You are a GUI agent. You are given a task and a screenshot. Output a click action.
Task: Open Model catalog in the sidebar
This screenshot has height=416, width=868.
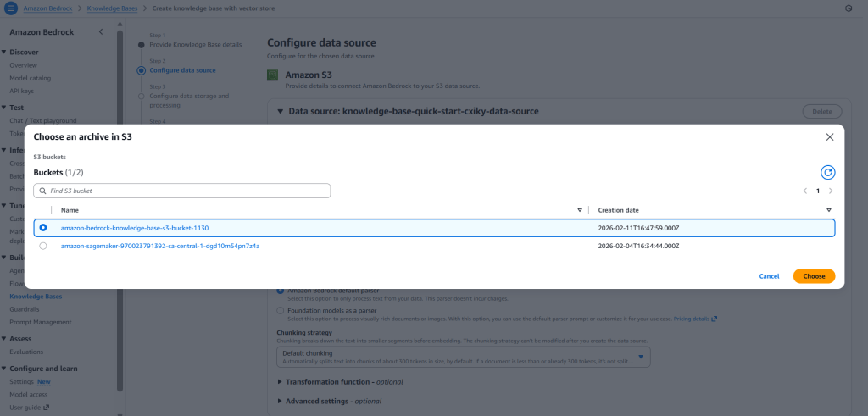coord(30,78)
